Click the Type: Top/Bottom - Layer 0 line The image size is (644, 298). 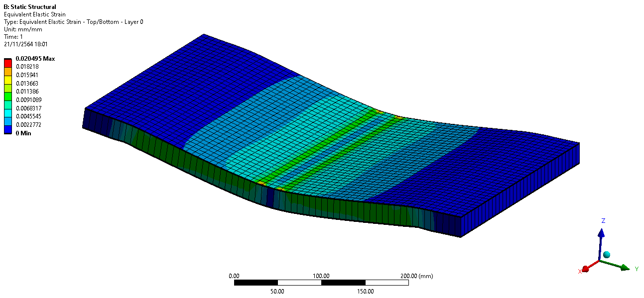(x=73, y=22)
